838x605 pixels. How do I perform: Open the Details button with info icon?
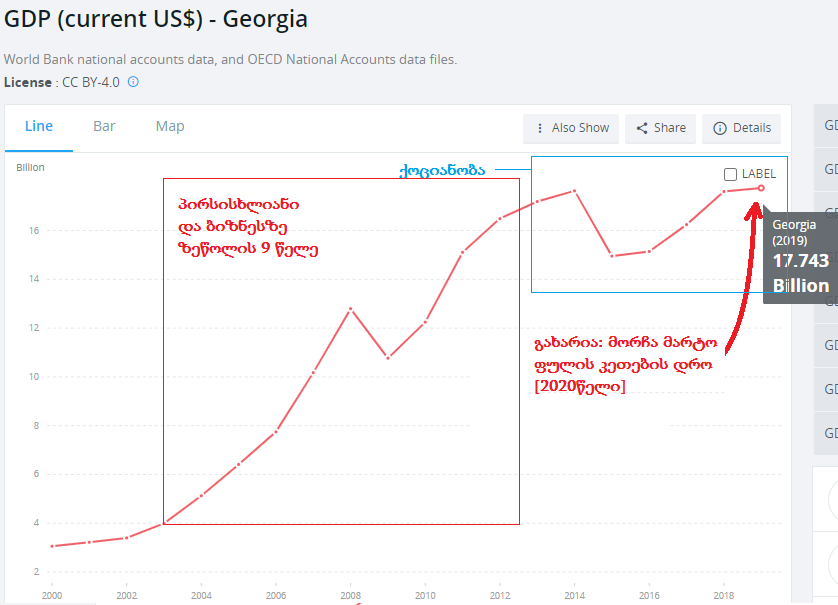[742, 128]
